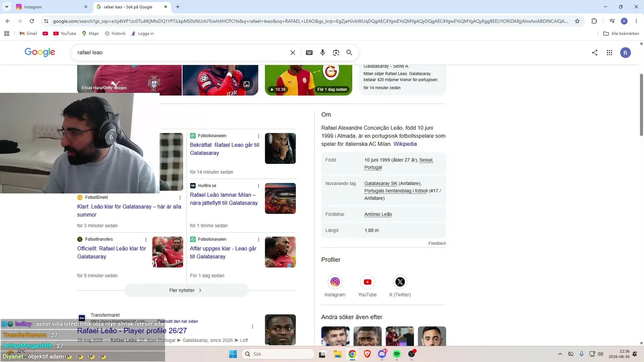
Task: Reload the current page
Action: point(32,21)
